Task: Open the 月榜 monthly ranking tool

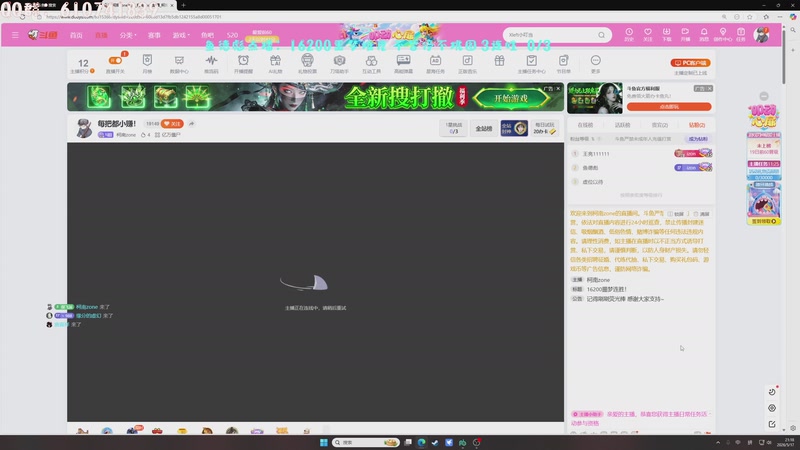Action: [x=147, y=64]
